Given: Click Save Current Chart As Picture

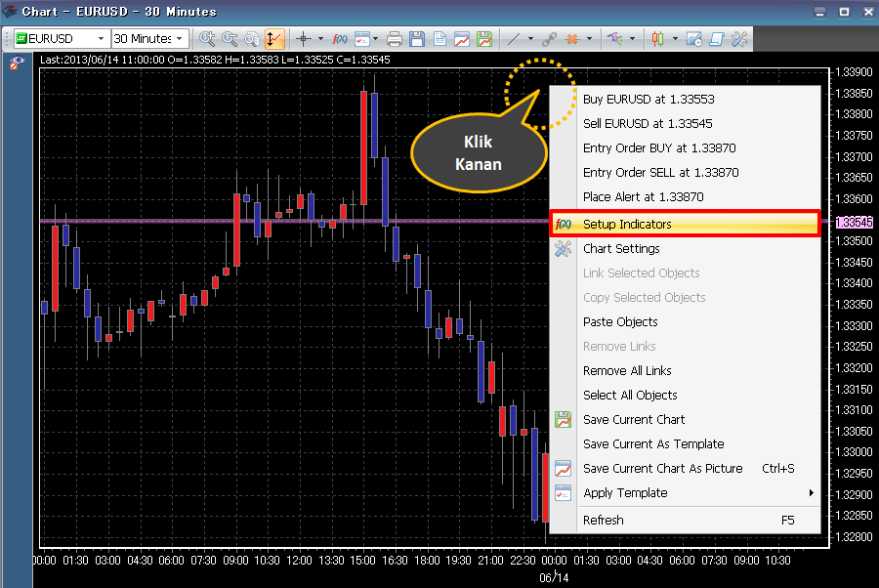Looking at the screenshot, I should click(662, 469).
